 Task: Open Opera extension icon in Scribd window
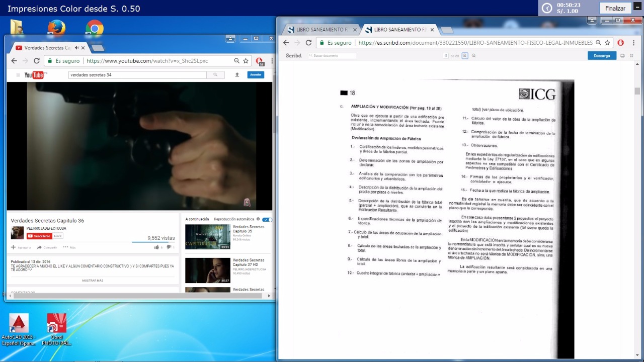pos(620,43)
